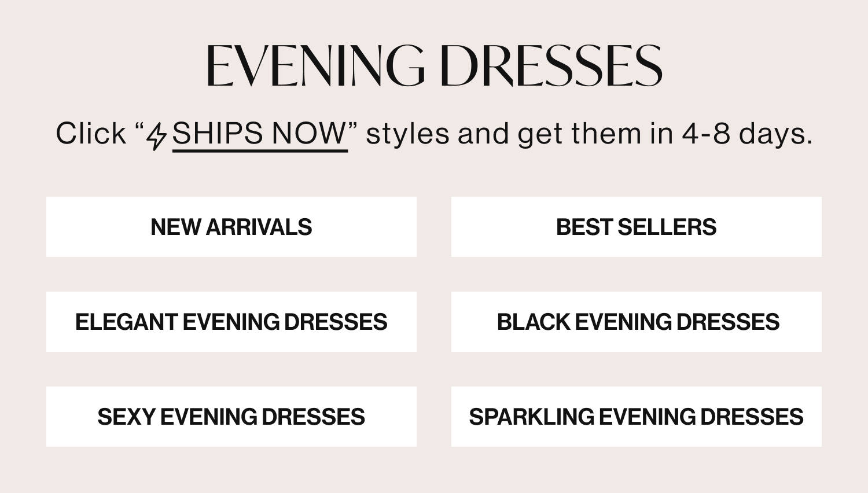Select the Best Sellers button
Viewport: 868px width, 493px height.
click(636, 227)
